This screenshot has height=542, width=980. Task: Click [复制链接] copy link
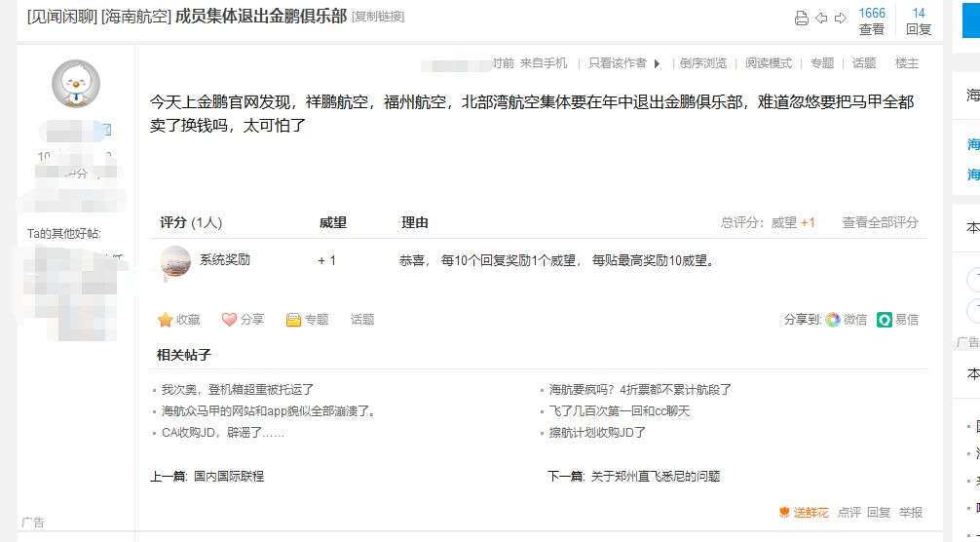coord(378,17)
